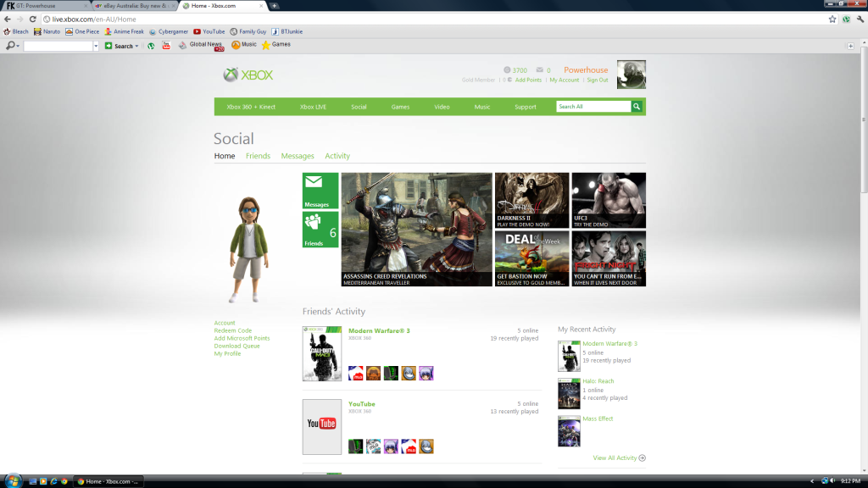Screen dimensions: 868x488
Task: Open the Windows Start button
Action: point(9,481)
